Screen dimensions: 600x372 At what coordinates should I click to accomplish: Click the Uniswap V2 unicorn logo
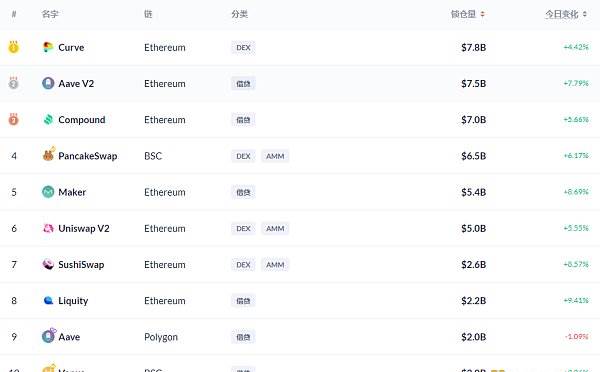pos(48,228)
